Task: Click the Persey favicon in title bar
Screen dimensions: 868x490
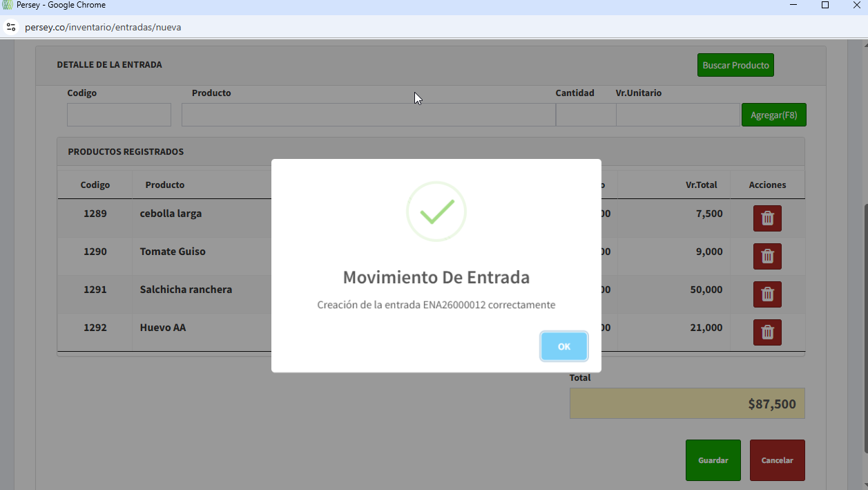Action: [x=8, y=5]
